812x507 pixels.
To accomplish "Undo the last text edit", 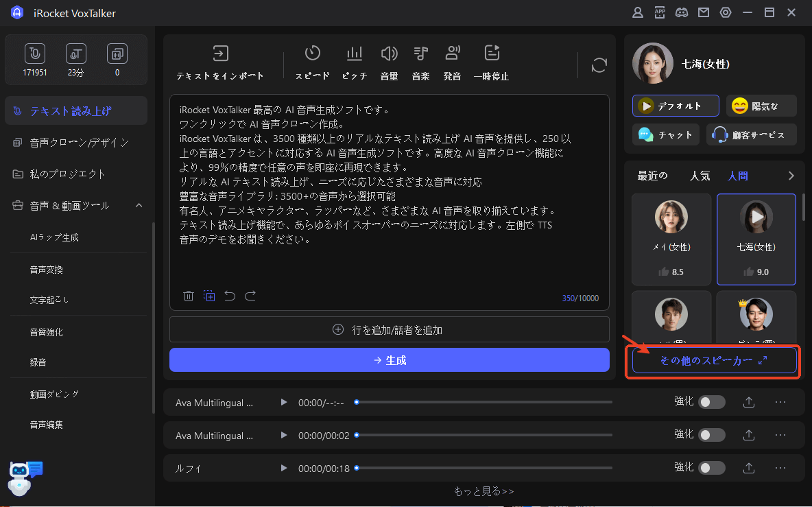I will coord(230,296).
